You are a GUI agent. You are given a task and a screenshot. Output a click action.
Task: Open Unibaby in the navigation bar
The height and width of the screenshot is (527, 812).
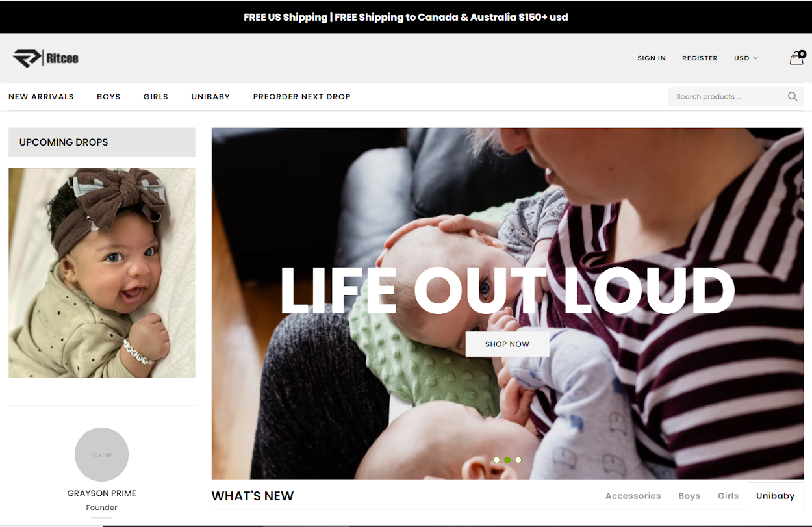[210, 97]
